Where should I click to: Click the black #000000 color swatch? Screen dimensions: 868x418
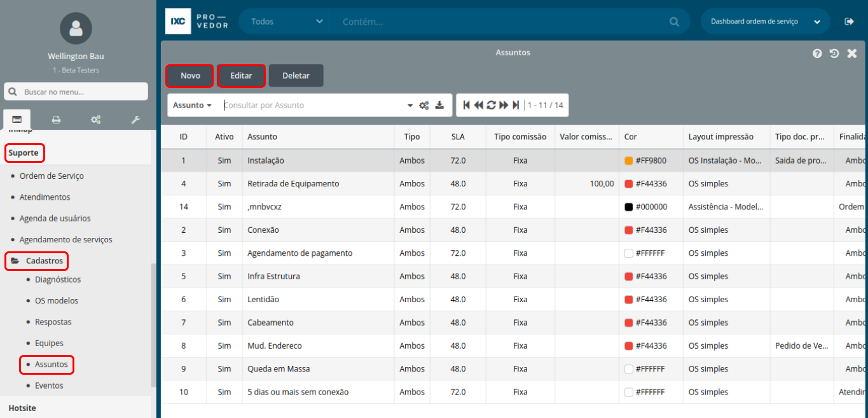628,207
